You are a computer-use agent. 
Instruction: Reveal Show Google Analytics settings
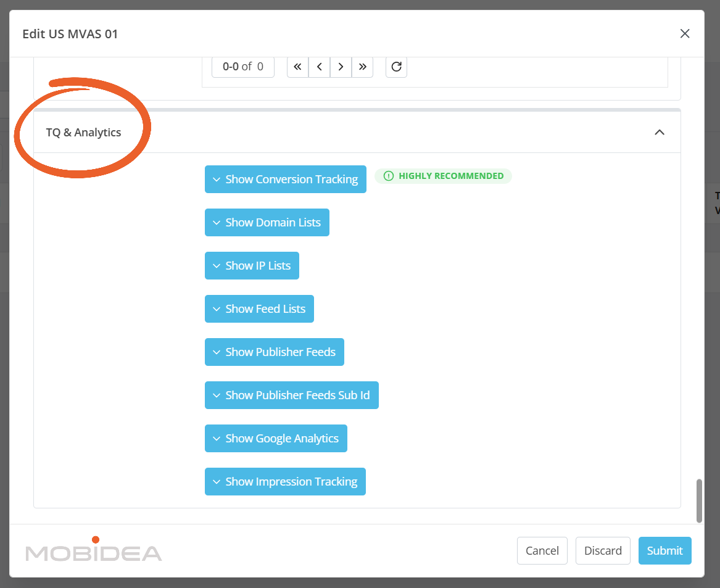276,438
